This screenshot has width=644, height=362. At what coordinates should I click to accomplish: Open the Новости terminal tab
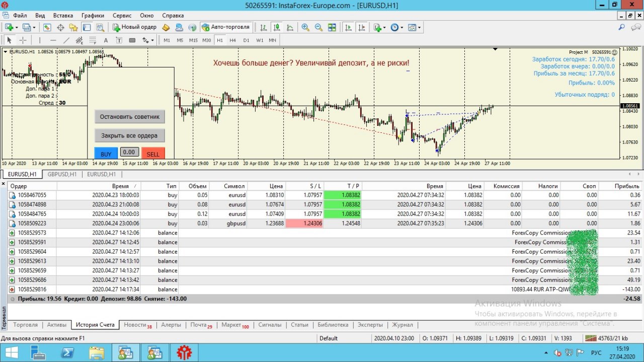click(x=137, y=325)
